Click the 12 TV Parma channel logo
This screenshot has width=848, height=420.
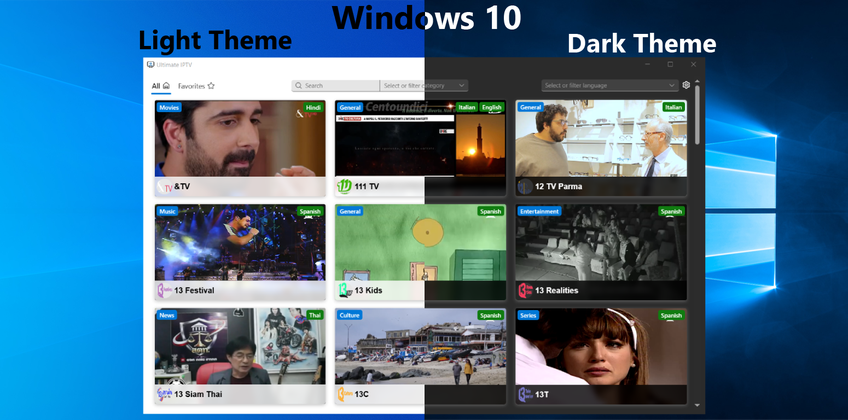[525, 186]
